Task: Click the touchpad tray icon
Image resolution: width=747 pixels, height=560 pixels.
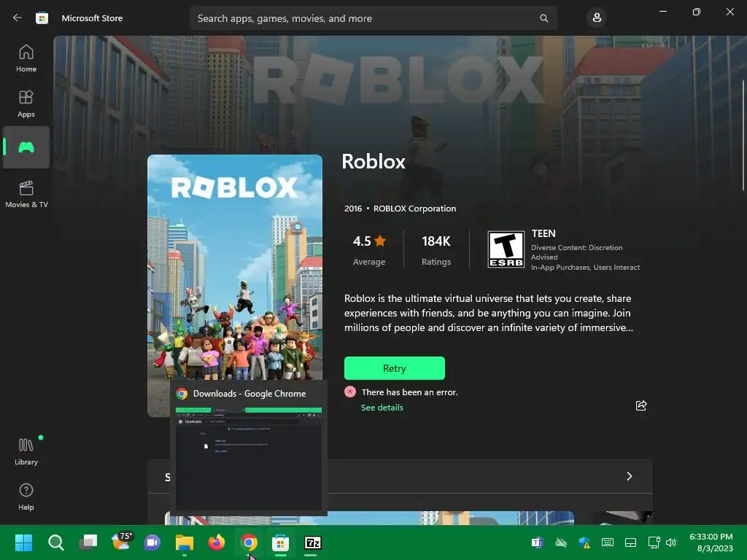Action: click(630, 542)
